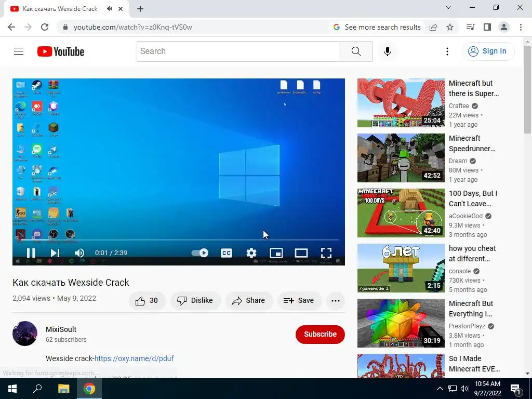The image size is (532, 399).
Task: Click the search magnifier button
Action: coord(356,51)
